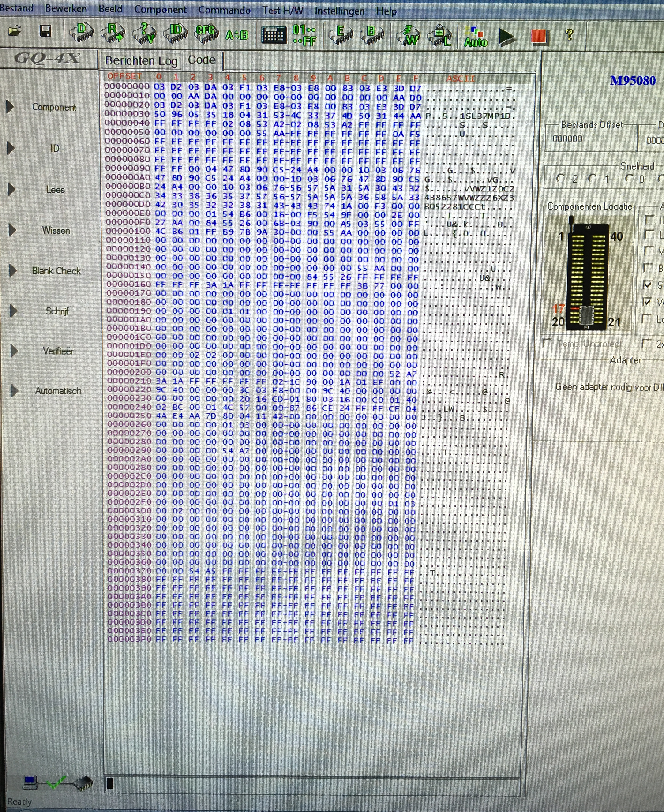Click the arrow beside Verifieër
This screenshot has height=812, width=664.
(14, 350)
